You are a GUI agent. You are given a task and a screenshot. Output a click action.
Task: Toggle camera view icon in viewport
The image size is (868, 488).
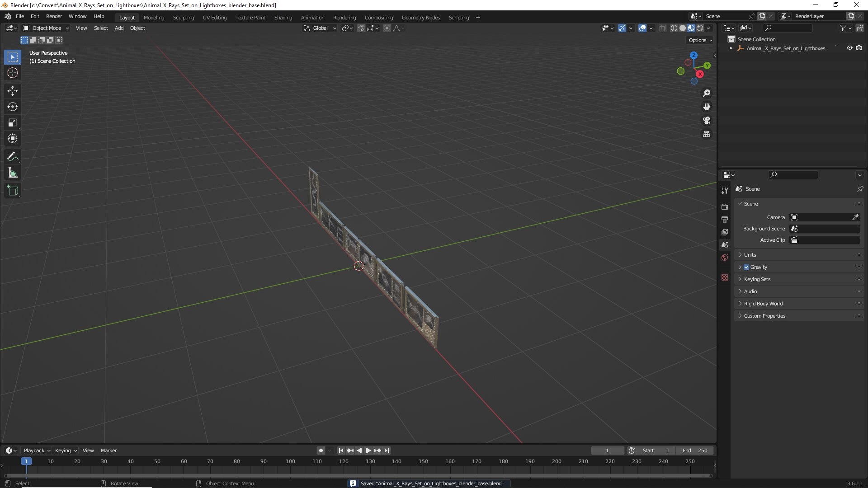point(707,120)
